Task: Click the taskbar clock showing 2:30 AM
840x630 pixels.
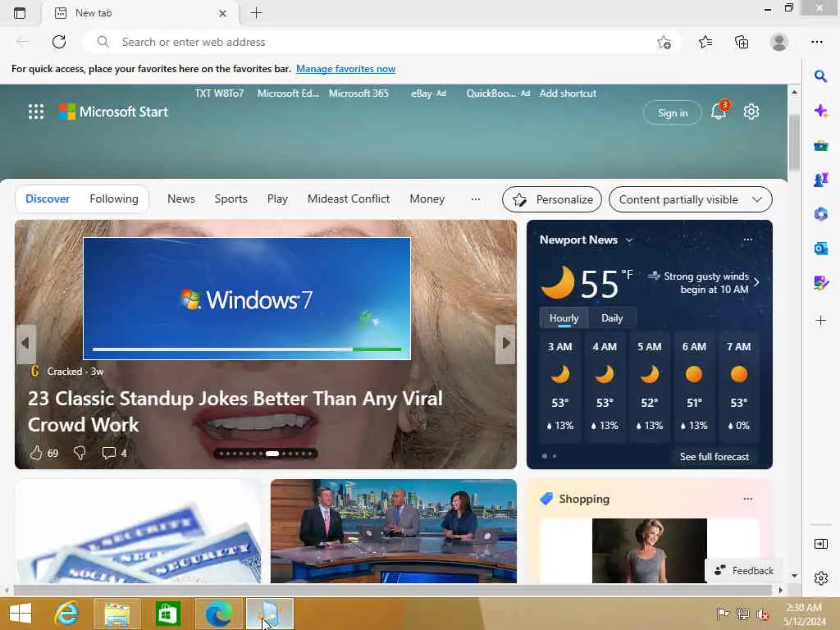Action: pos(804,614)
